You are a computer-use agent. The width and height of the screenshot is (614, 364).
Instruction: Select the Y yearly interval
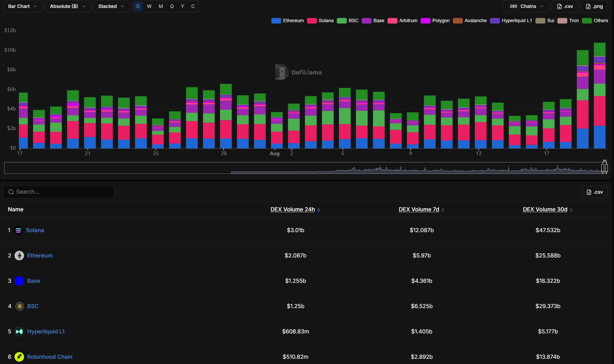182,6
